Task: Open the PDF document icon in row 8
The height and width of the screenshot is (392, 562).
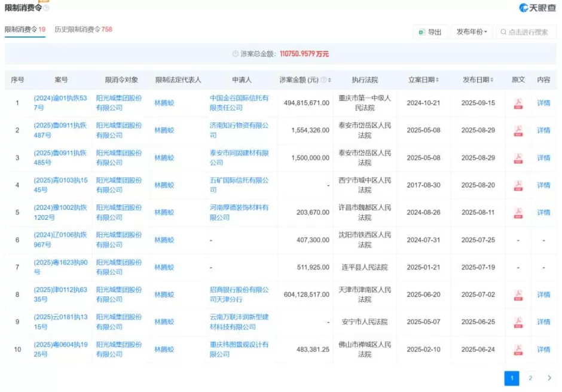Action: click(518, 295)
